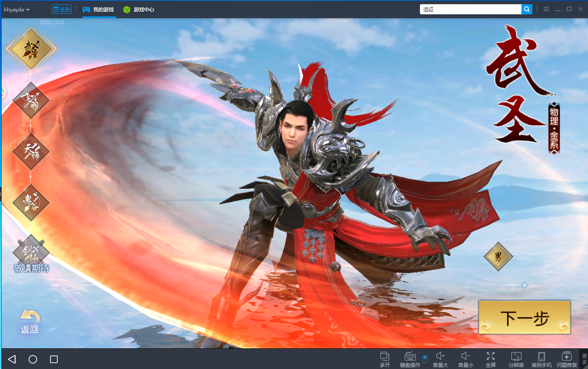The width and height of the screenshot is (588, 369).
Task: Open the 分辨率 resolution settings
Action: [x=516, y=359]
